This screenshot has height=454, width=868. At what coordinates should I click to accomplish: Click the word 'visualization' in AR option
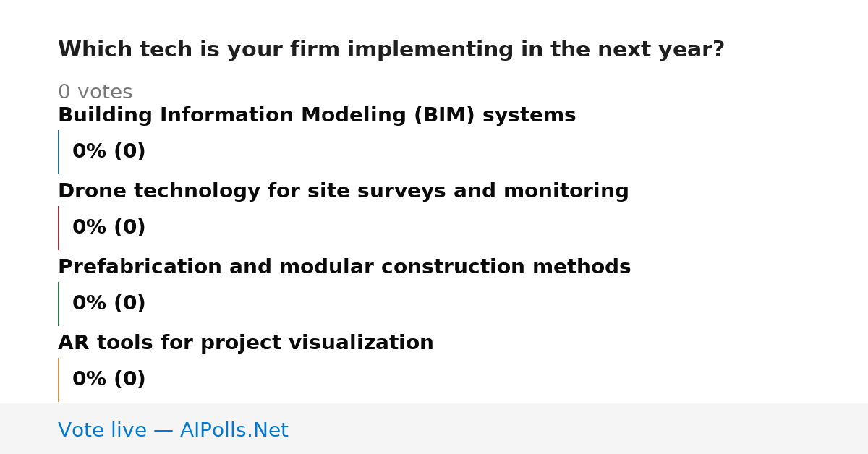pos(375,343)
